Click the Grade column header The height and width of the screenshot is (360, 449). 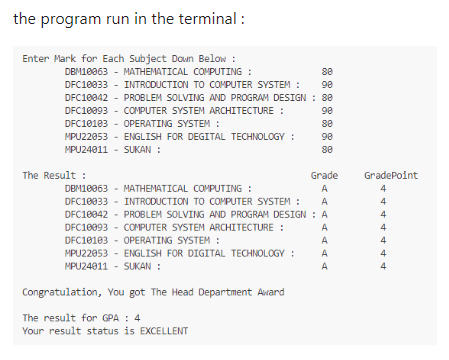[324, 175]
